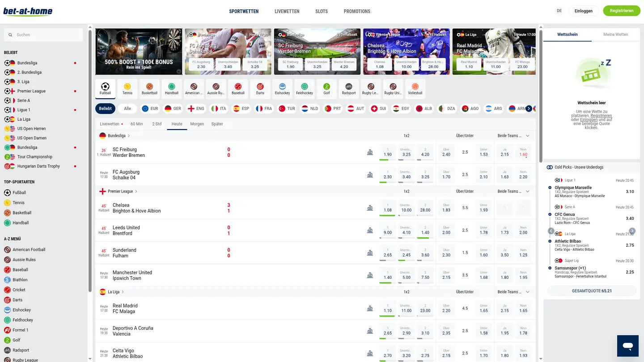Click the Einloggen button

click(584, 11)
